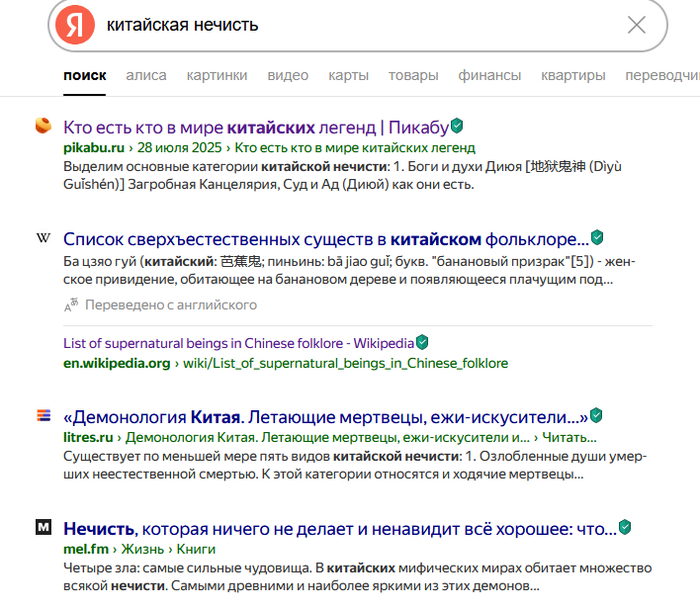This screenshot has width=700, height=610.
Task: Open 'Кто есть кто в мире китайских легенд' result
Action: (x=255, y=127)
